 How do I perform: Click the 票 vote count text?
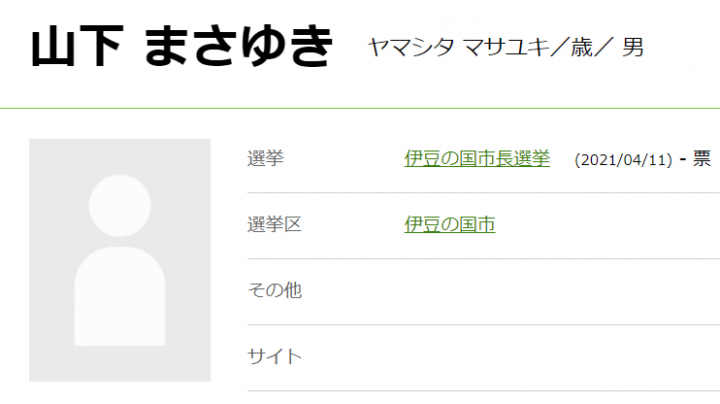point(702,159)
